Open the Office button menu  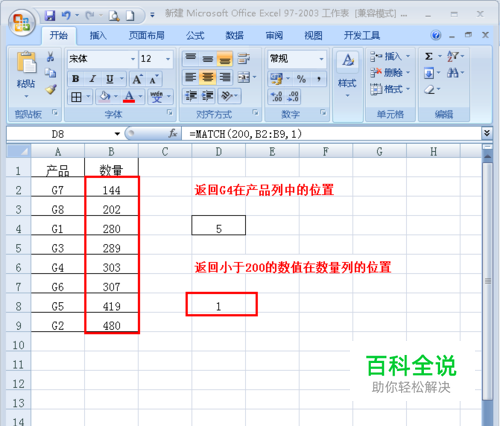click(22, 22)
